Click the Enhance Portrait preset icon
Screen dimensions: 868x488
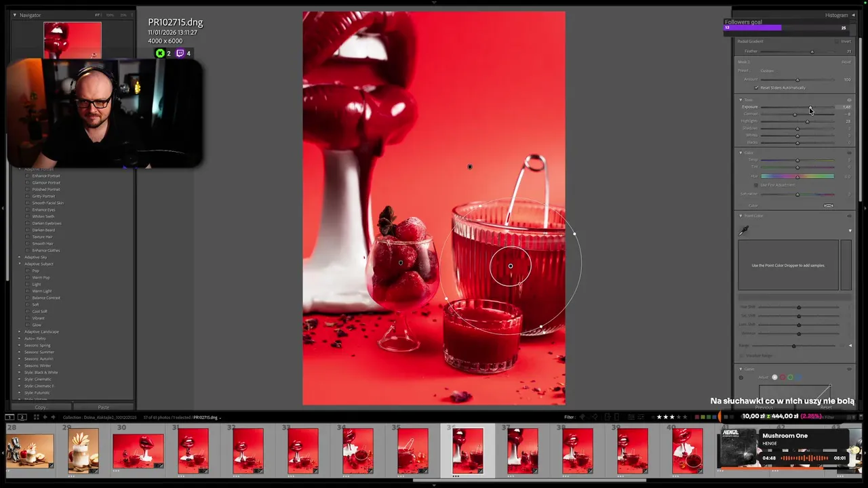28,176
